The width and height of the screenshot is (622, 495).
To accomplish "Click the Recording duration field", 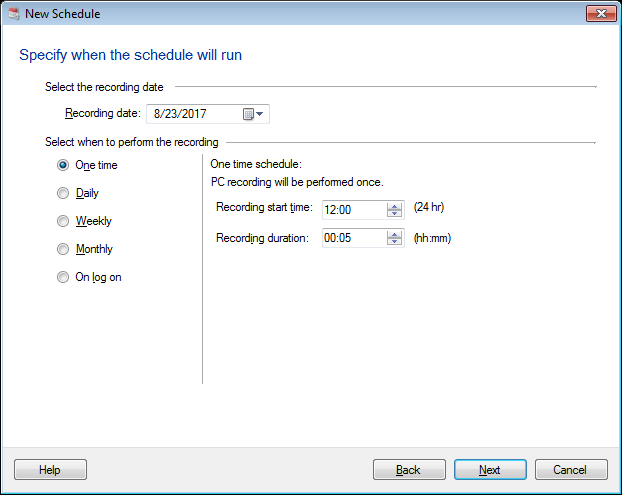I will [x=353, y=238].
